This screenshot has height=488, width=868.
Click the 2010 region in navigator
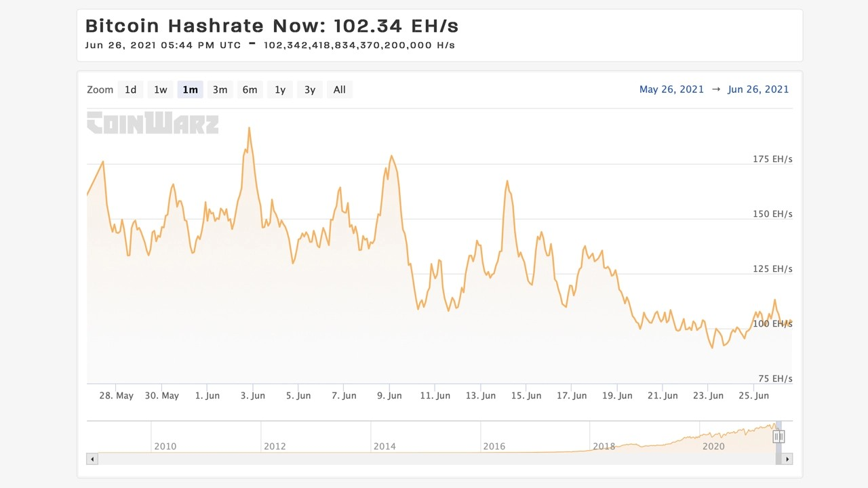point(165,446)
